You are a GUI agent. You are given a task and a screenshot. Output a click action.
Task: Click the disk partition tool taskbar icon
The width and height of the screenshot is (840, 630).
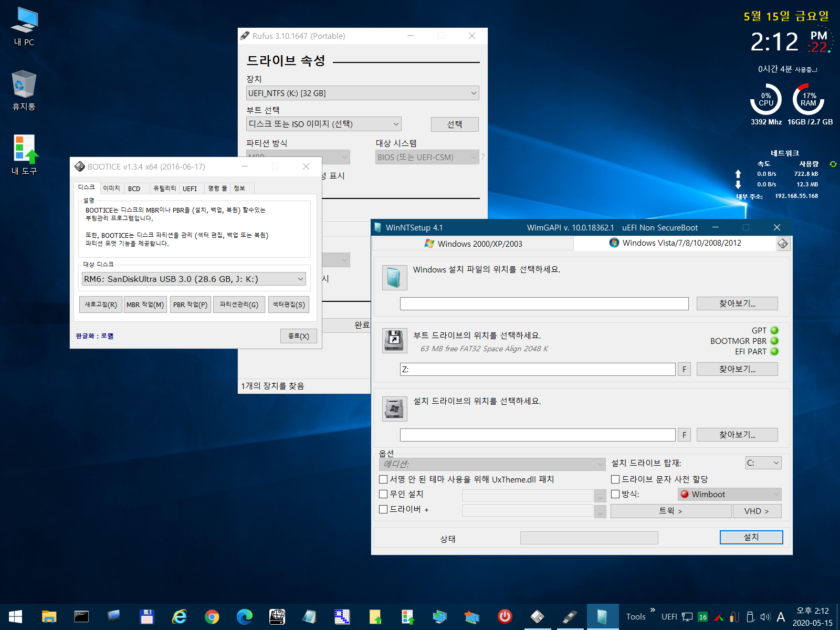pos(277,616)
